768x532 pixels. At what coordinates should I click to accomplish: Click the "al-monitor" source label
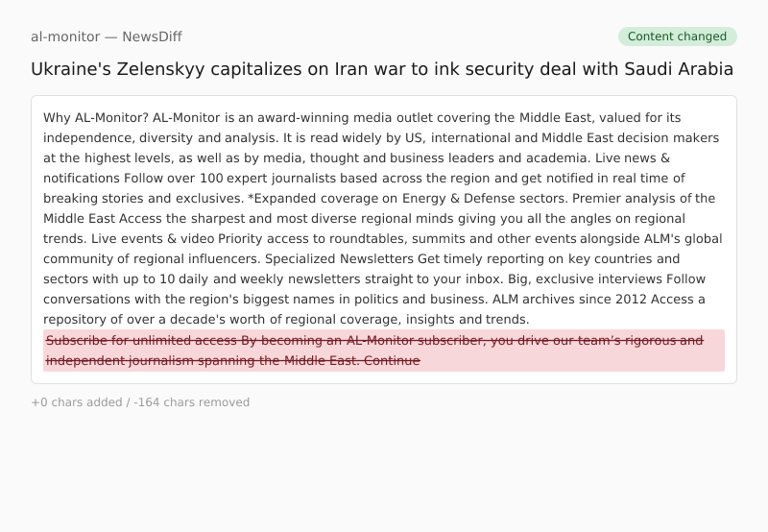[x=65, y=36]
